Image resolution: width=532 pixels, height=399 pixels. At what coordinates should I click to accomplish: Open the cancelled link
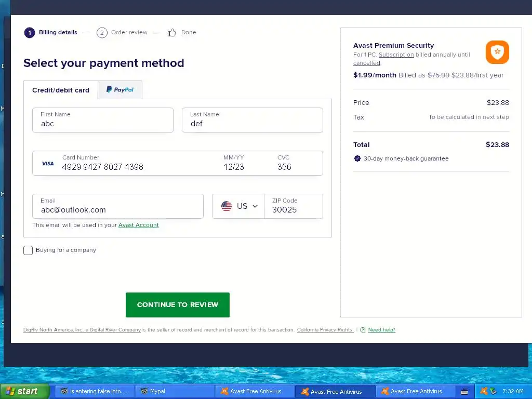tap(366, 63)
